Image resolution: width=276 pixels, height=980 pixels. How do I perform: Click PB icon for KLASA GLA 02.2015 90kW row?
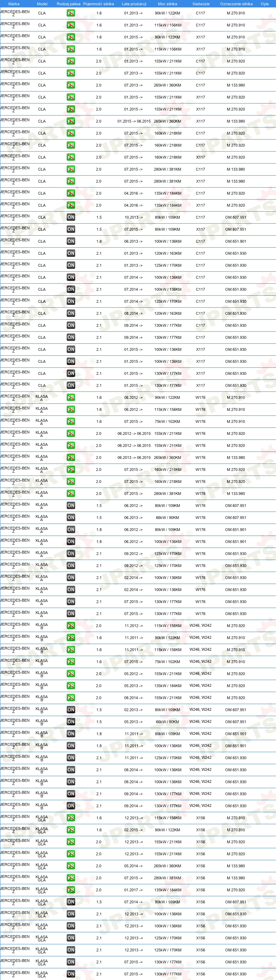click(71, 830)
